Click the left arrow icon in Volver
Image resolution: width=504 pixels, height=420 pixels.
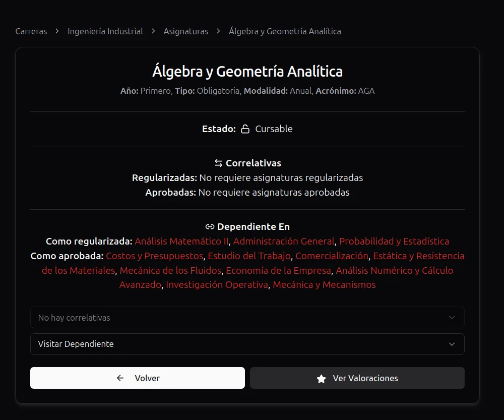coord(120,378)
